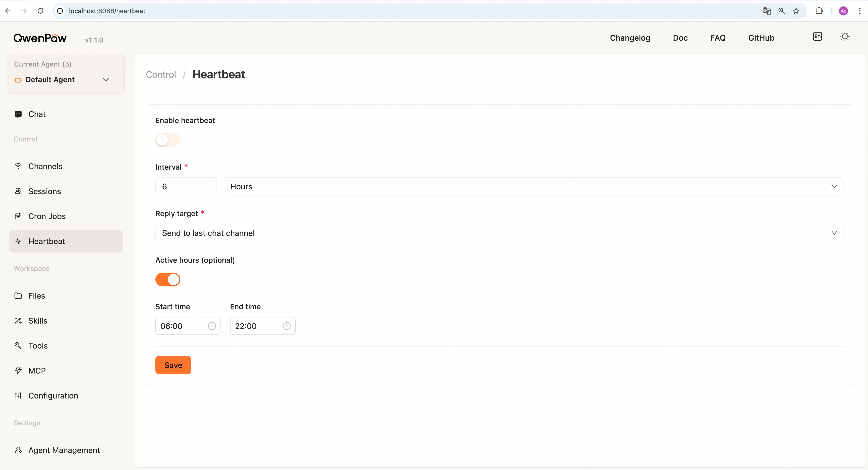Image resolution: width=868 pixels, height=470 pixels.
Task: Click the Start time clock icon
Action: (x=212, y=326)
